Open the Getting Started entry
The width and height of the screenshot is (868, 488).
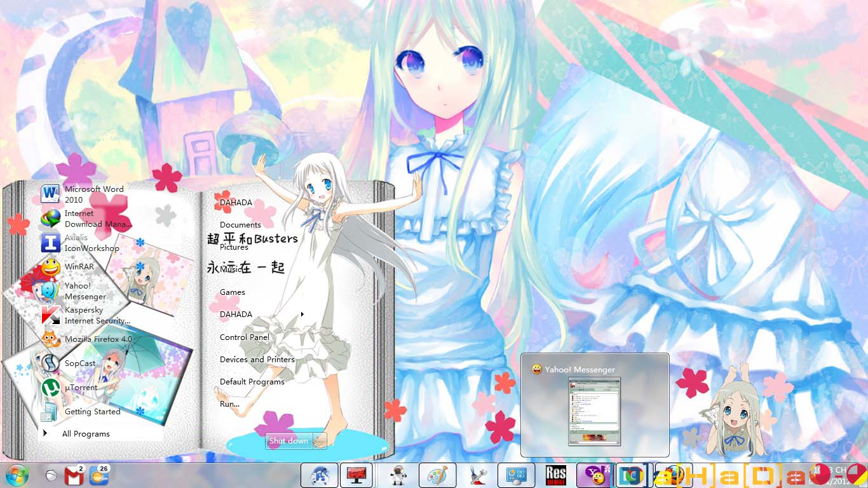click(81, 412)
